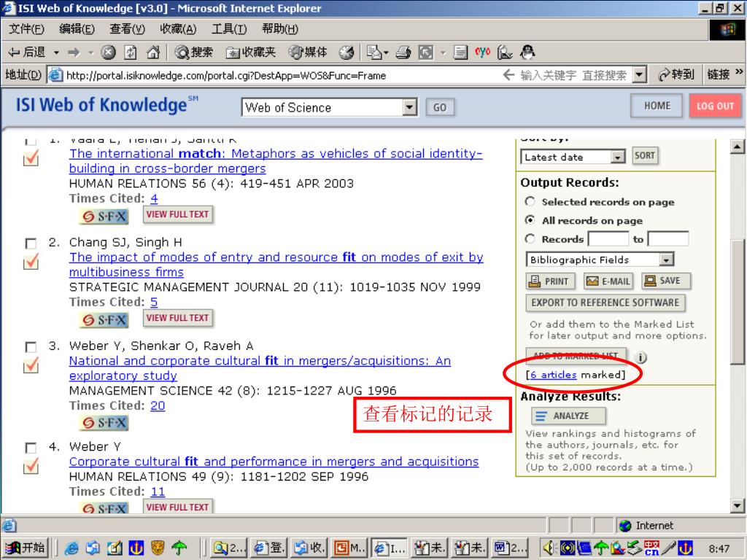Click the ANALYZE results button

tap(568, 416)
